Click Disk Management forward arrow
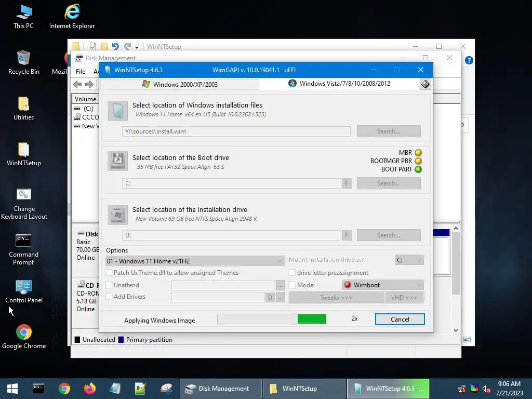The image size is (532, 399). (89, 85)
